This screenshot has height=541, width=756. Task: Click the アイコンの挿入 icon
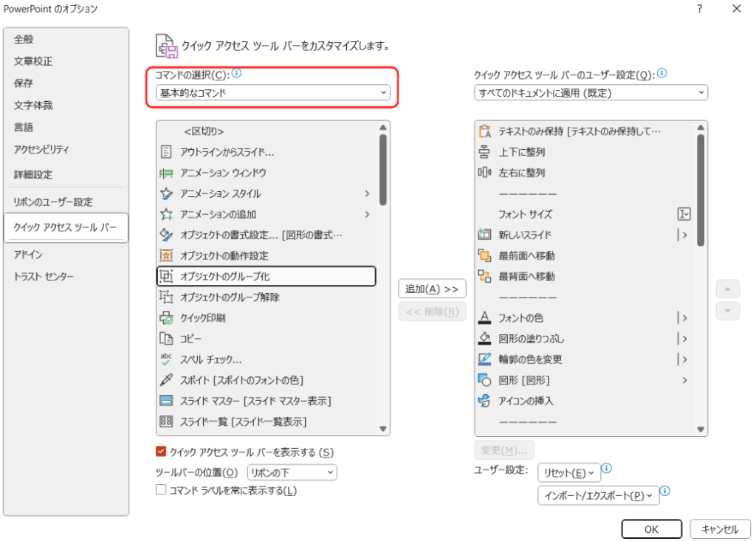[x=484, y=401]
